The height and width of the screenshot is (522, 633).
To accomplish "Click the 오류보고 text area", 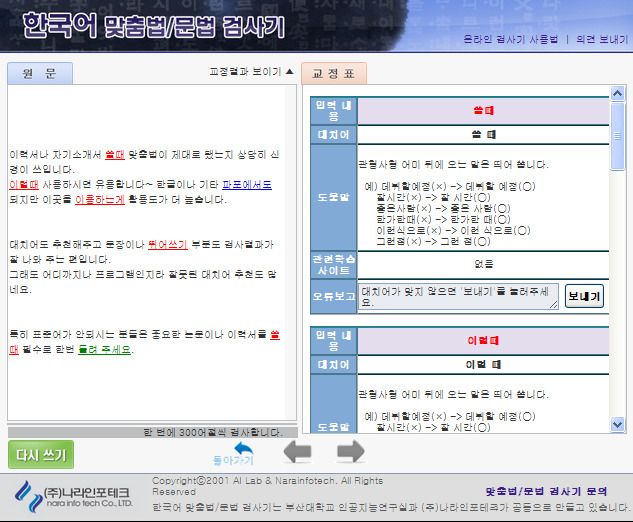I will click(x=458, y=297).
